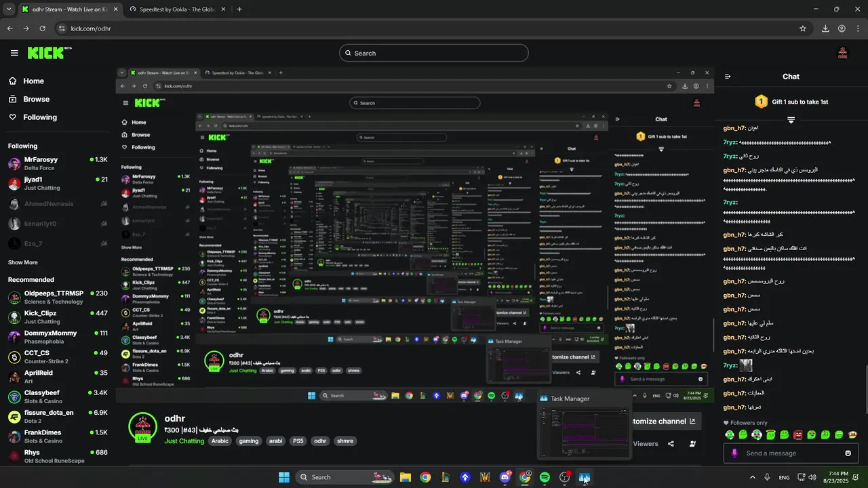Open recommended channel Rhys

pyautogui.click(x=58, y=456)
